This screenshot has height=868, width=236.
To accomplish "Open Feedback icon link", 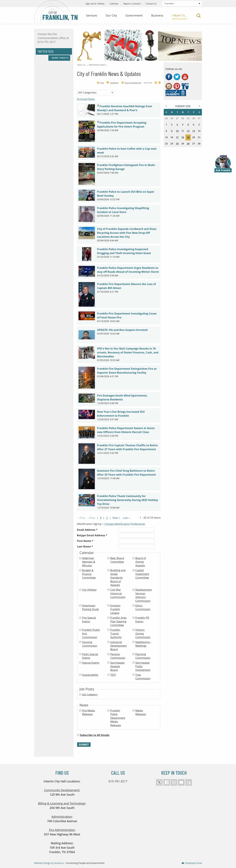I will pos(113,83).
